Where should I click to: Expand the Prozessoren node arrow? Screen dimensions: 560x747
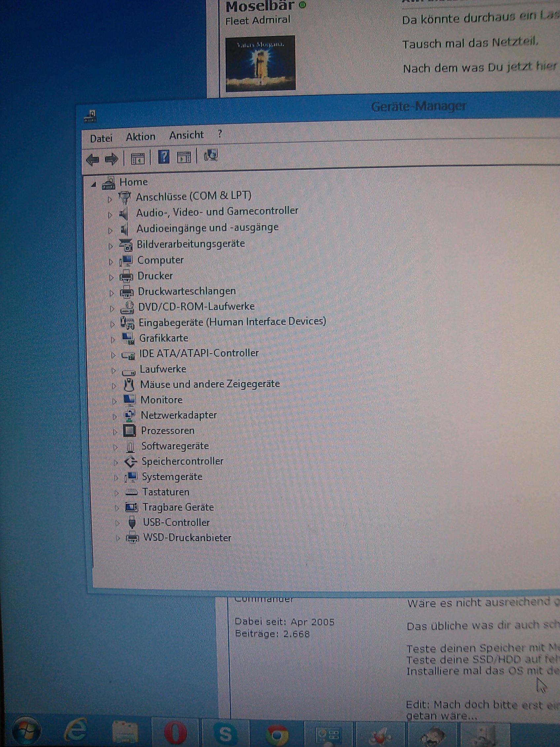[x=115, y=432]
